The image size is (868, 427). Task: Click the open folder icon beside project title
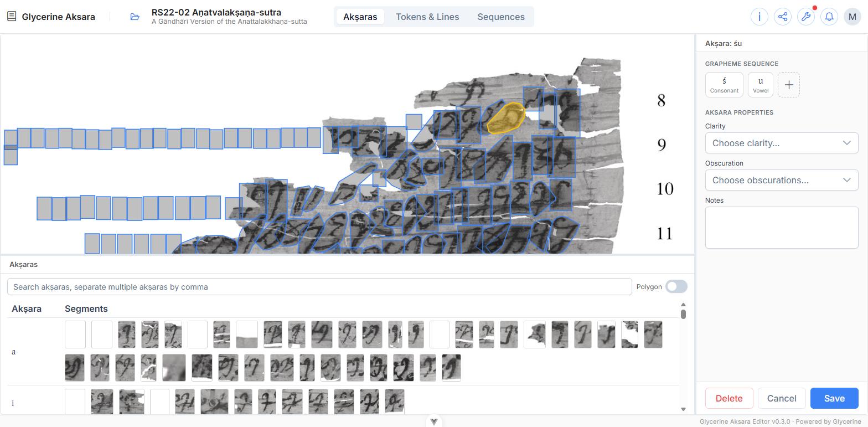click(x=135, y=17)
